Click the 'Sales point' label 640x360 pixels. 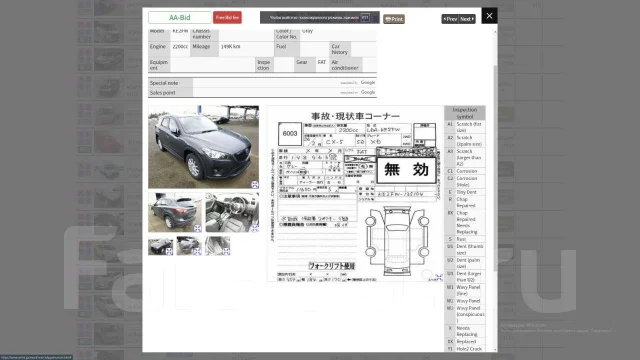coord(170,93)
